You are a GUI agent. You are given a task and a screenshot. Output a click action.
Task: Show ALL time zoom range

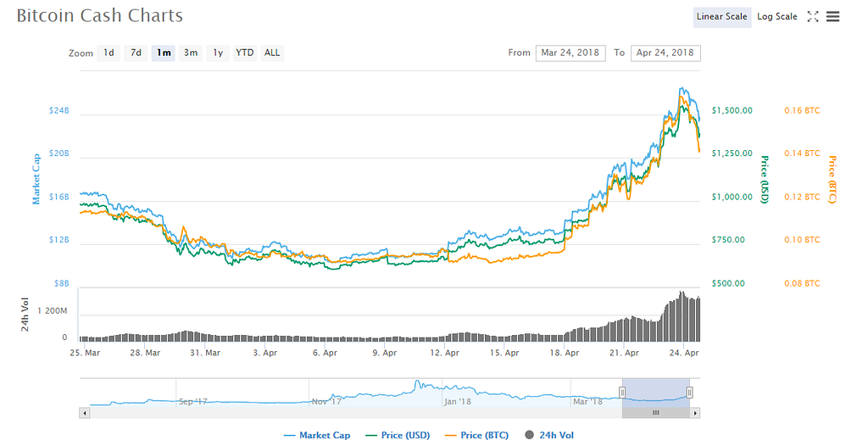272,53
